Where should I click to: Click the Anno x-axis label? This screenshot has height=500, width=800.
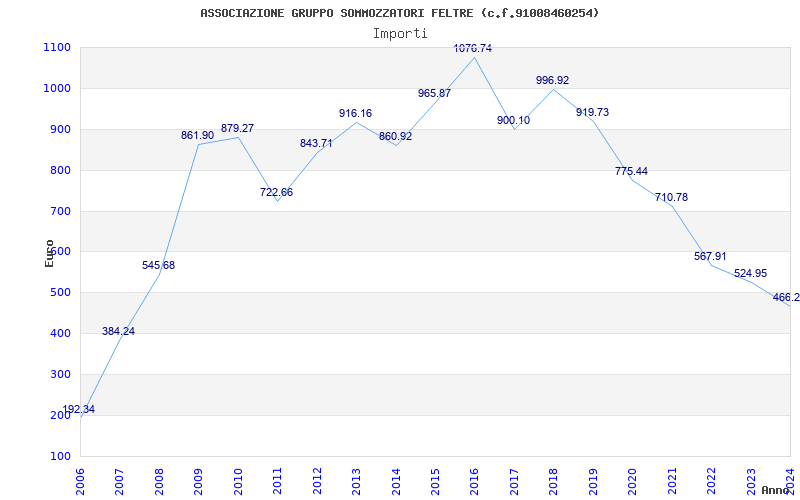(x=776, y=490)
